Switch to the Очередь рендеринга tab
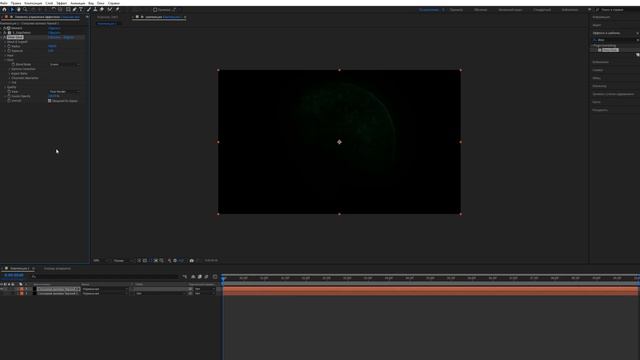Screen dimensions: 640x360 [57, 269]
